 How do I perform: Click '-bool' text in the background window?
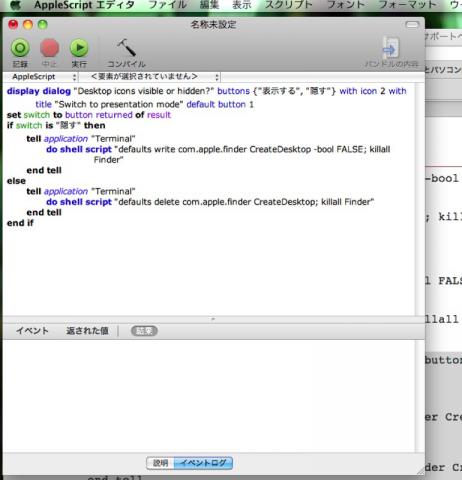442,178
